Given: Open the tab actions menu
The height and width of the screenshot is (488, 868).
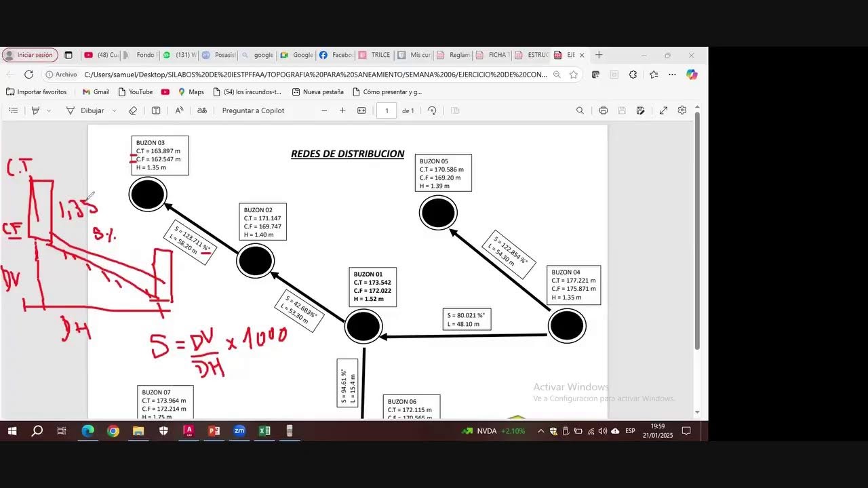Looking at the screenshot, I should point(68,55).
